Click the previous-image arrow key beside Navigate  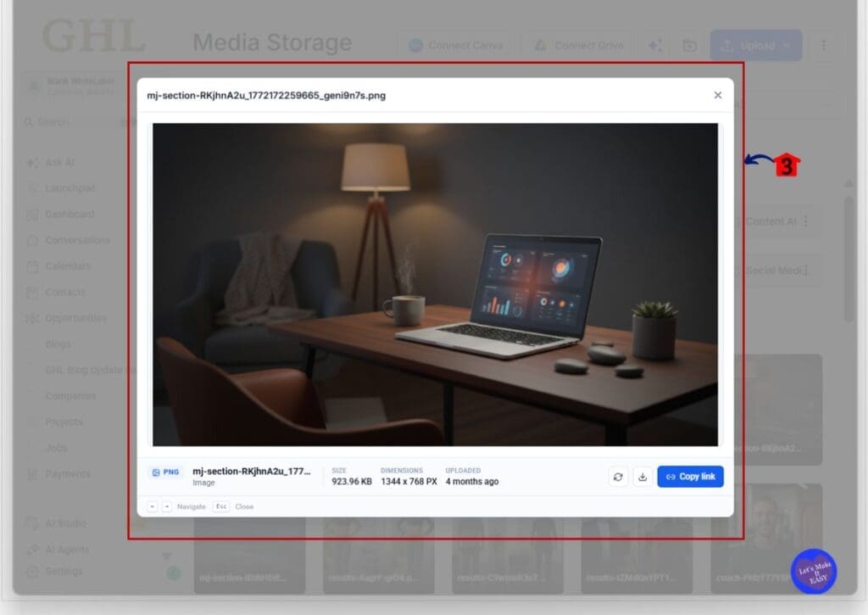[x=153, y=506]
